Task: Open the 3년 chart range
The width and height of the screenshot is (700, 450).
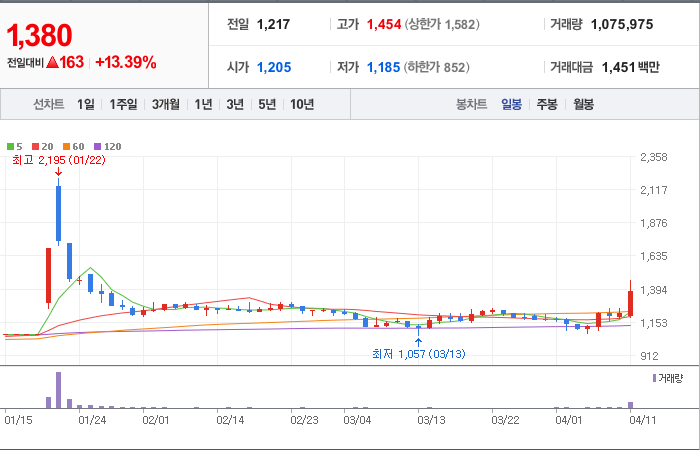Action: (235, 104)
